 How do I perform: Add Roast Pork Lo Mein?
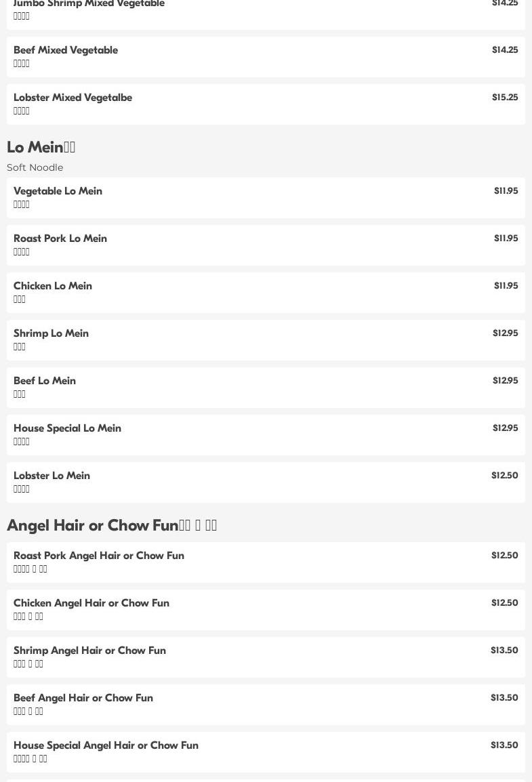[266, 245]
